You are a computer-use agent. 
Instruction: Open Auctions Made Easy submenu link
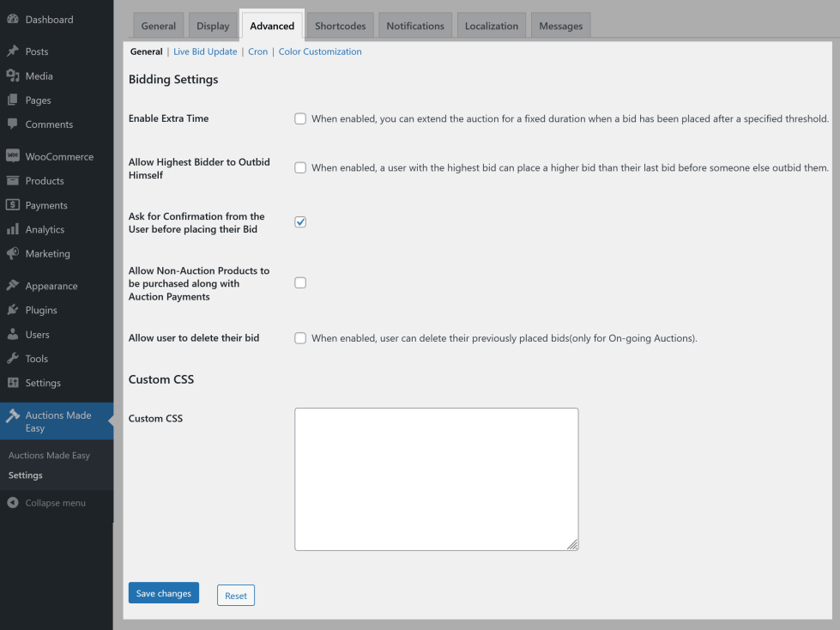(49, 455)
